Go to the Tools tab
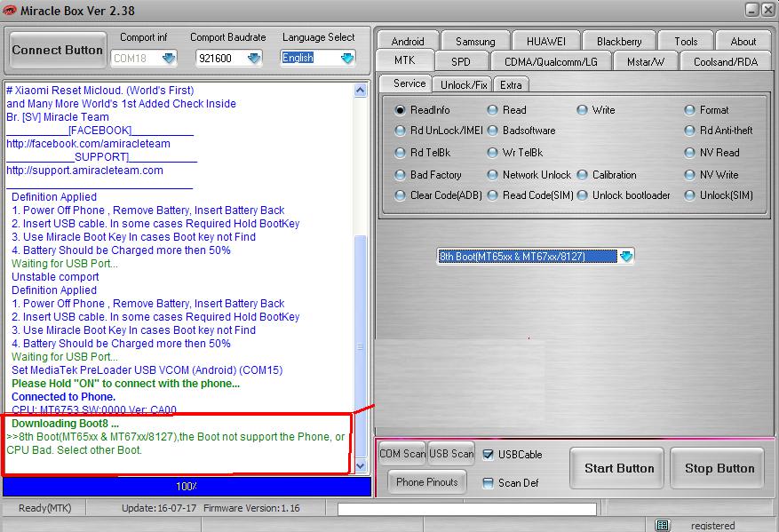 (686, 41)
